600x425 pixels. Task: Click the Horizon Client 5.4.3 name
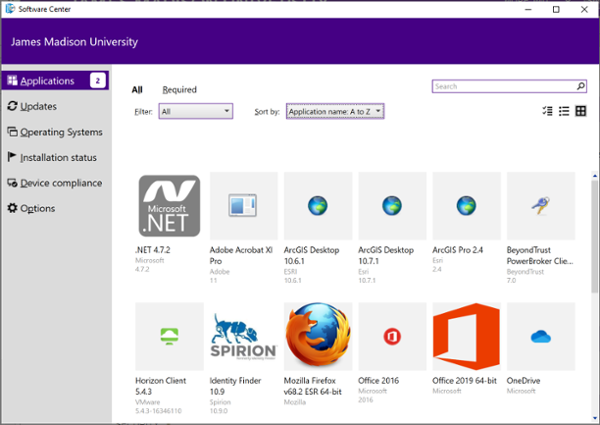click(161, 386)
